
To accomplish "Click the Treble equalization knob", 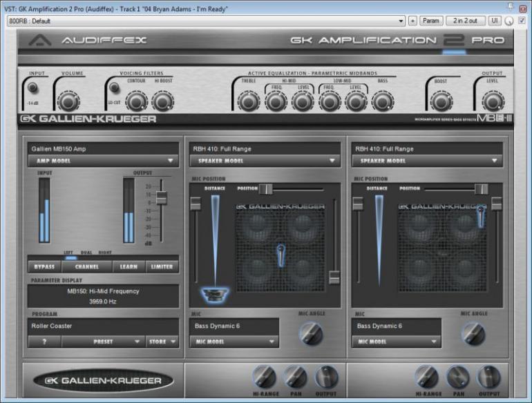I will tap(248, 101).
